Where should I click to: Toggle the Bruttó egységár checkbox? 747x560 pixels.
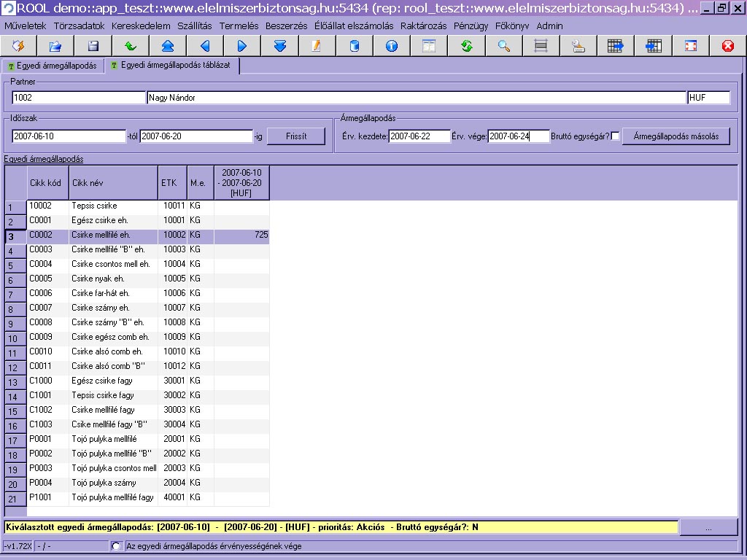(x=616, y=136)
